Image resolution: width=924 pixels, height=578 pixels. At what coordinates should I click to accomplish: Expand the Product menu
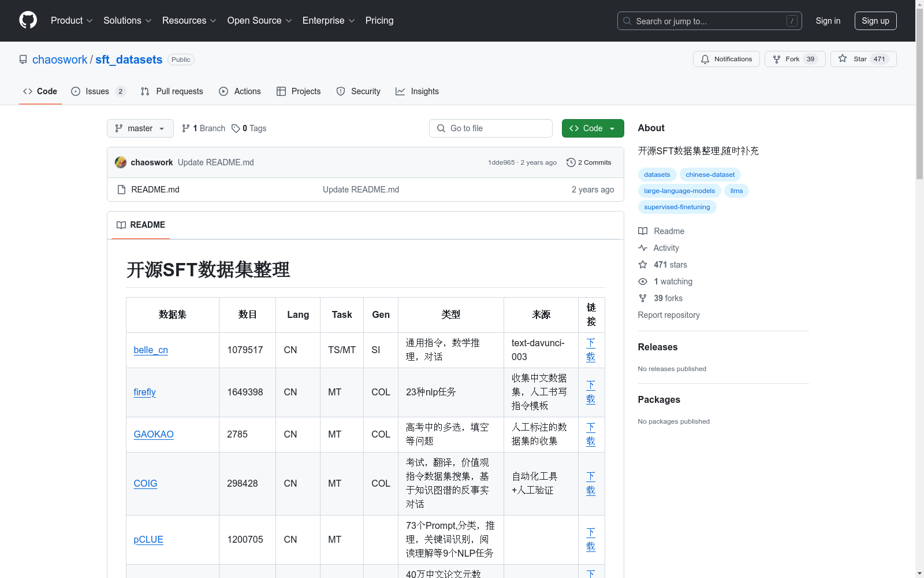tap(72, 21)
